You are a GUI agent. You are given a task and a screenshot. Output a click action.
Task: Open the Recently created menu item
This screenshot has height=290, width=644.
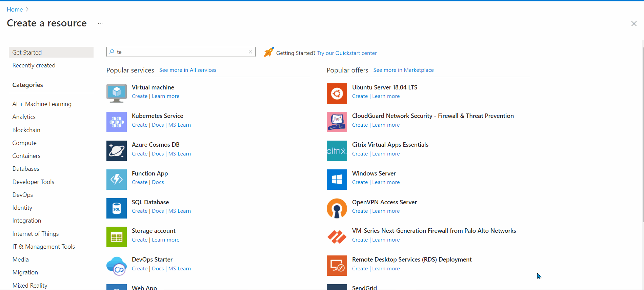[x=34, y=65]
